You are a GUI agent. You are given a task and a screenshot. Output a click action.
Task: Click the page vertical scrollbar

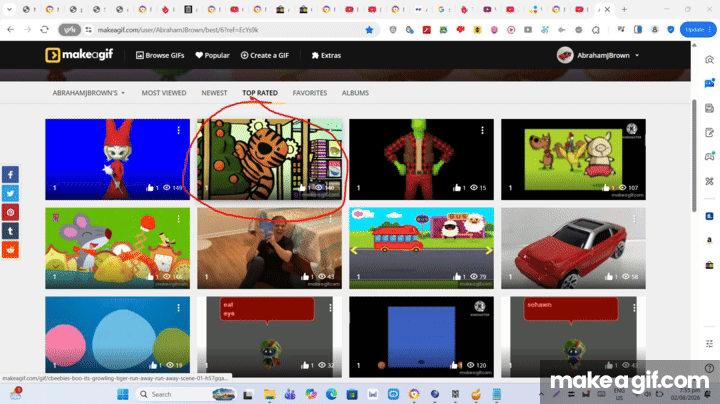point(694,156)
